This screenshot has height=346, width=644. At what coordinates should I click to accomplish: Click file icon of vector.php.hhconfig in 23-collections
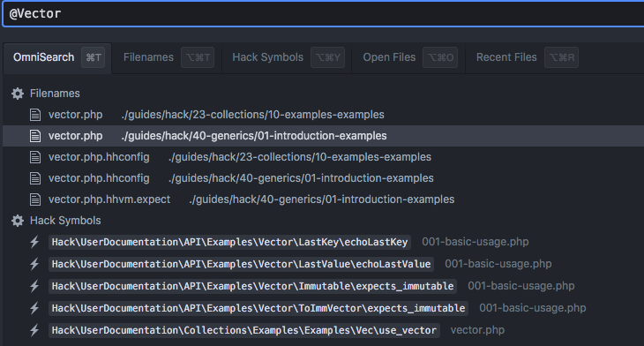(35, 157)
